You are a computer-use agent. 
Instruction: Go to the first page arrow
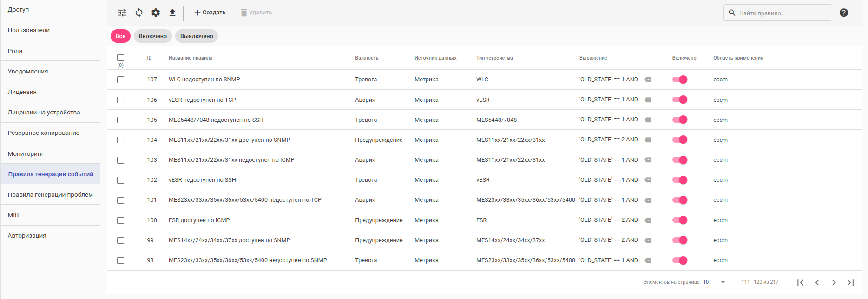click(800, 282)
